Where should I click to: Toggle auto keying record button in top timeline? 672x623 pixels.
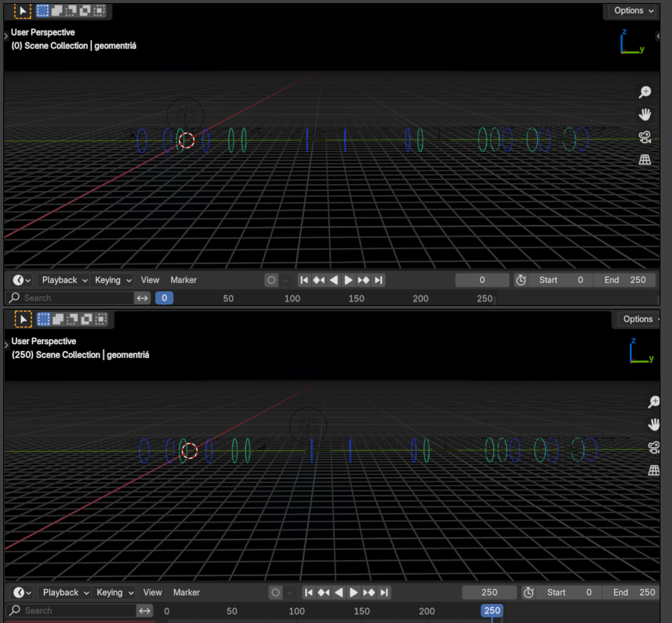(271, 280)
